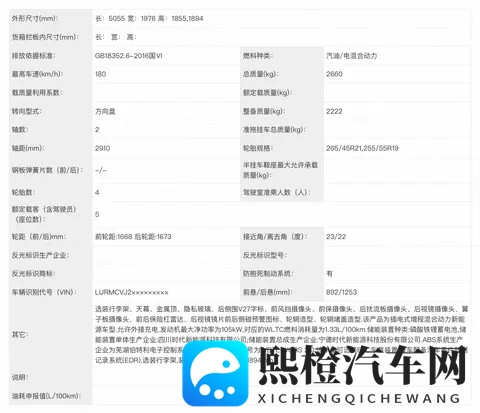Image resolution: width=480 pixels, height=413 pixels.
Task: Click the 额定载客（含驾驶员）（座位数） label
Action: [x=44, y=214]
